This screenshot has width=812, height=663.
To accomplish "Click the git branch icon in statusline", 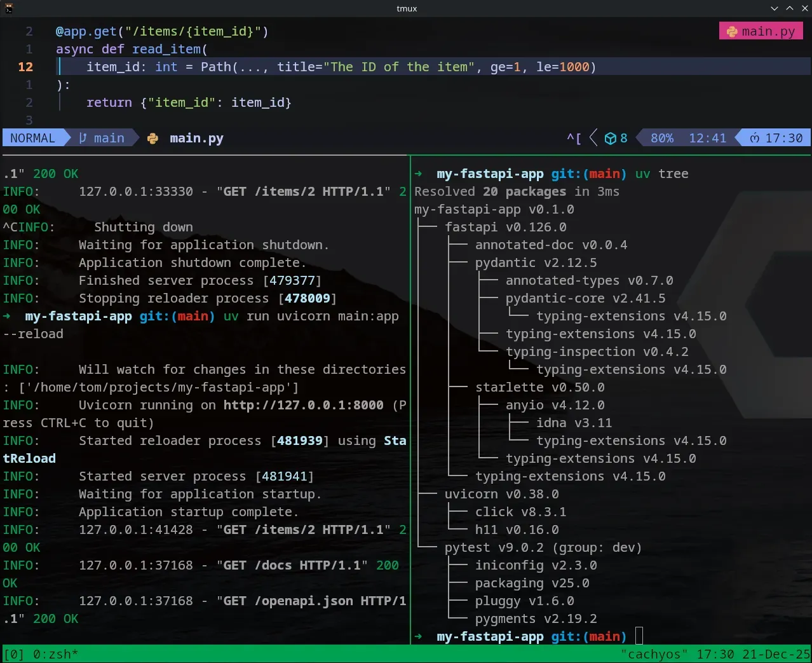I will (83, 138).
